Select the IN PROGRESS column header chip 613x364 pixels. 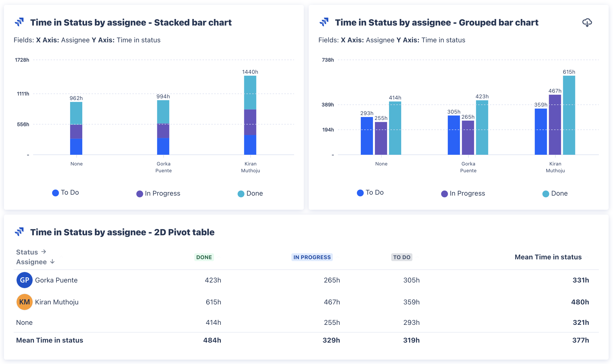(x=312, y=257)
